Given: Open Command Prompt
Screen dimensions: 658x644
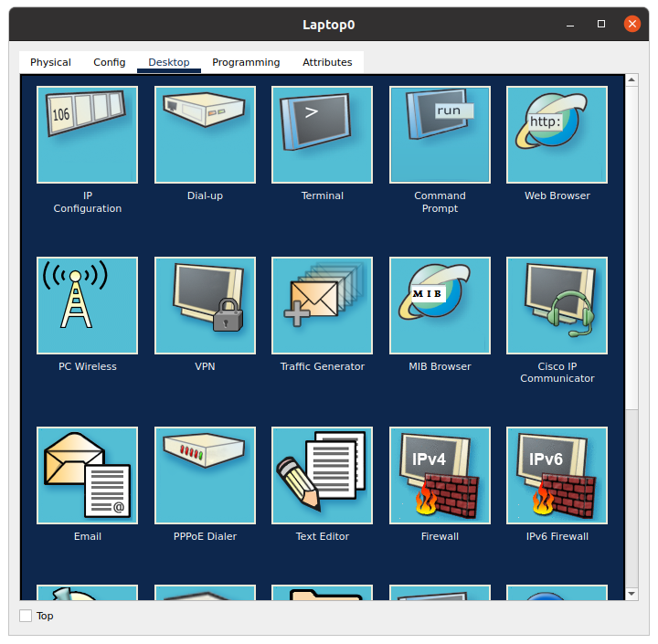Looking at the screenshot, I should click(x=440, y=134).
